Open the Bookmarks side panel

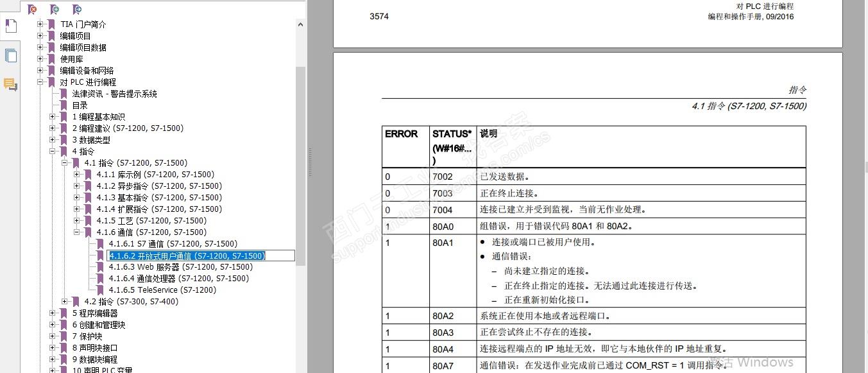[x=10, y=26]
